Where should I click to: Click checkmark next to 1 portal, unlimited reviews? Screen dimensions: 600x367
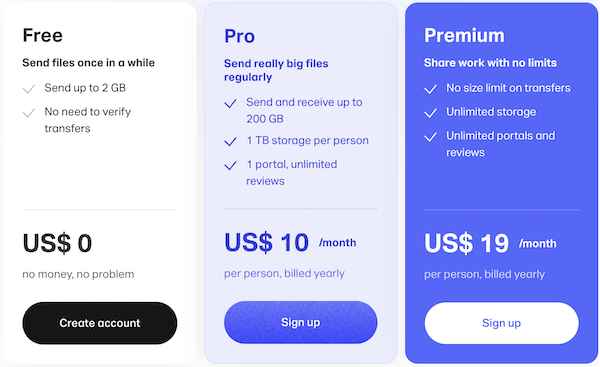click(230, 165)
